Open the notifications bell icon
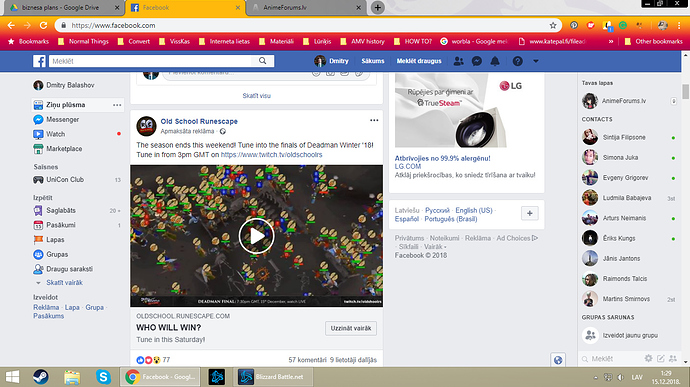The width and height of the screenshot is (690, 387). coord(495,61)
